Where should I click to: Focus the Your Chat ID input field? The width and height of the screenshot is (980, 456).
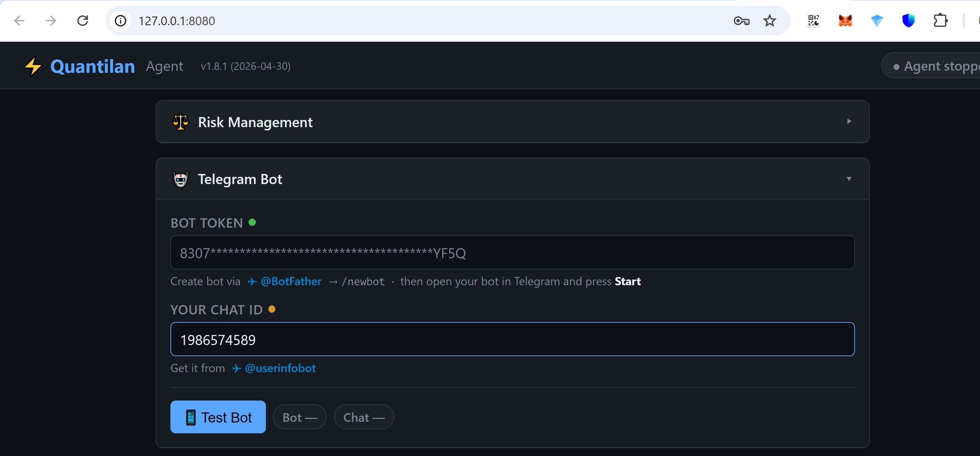pyautogui.click(x=512, y=339)
